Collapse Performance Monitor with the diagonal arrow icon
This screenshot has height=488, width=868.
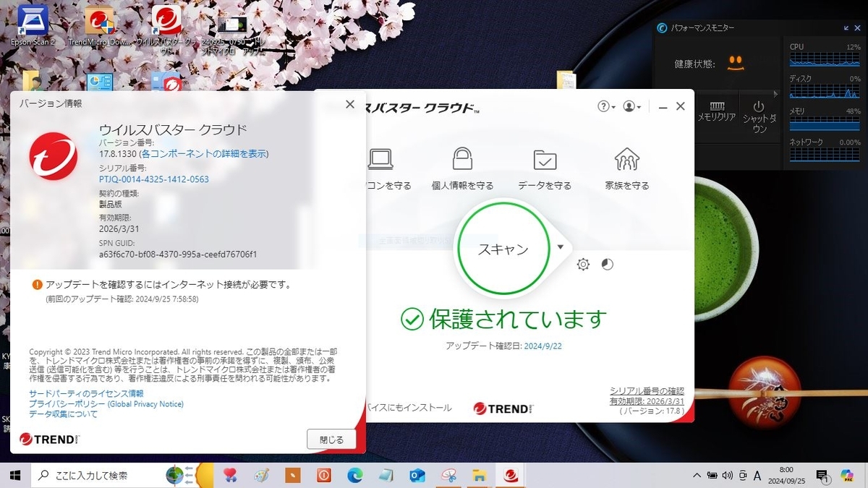[848, 28]
